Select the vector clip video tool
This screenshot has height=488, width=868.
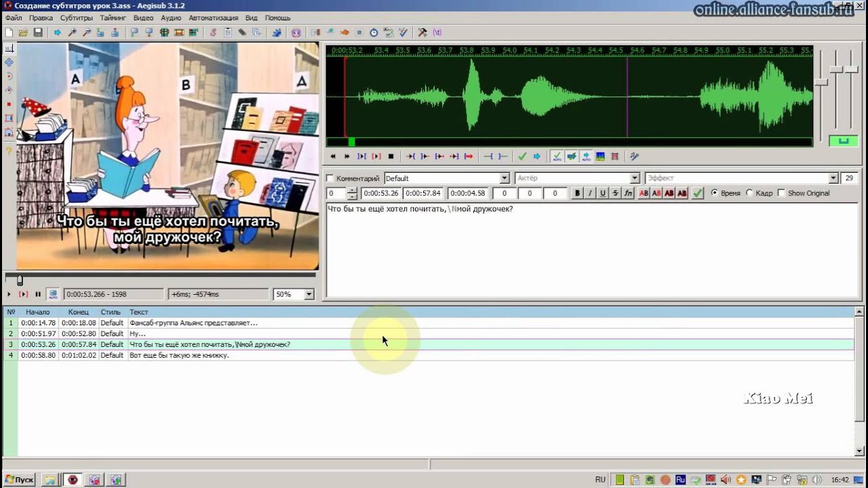[x=9, y=133]
